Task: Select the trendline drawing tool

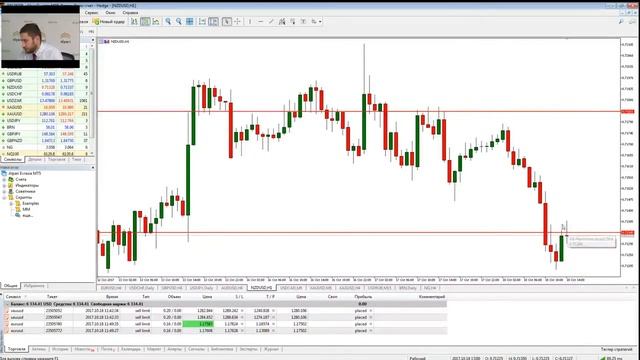Action: click(271, 21)
